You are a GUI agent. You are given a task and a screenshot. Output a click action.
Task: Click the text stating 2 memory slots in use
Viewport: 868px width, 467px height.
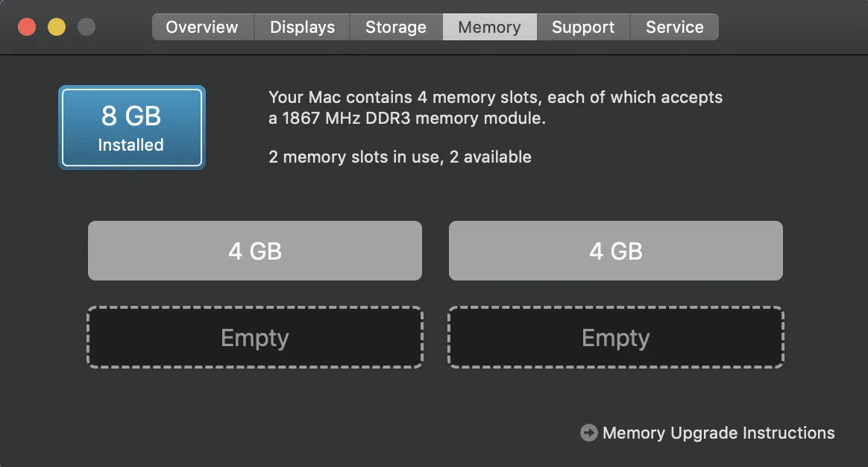pos(400,157)
